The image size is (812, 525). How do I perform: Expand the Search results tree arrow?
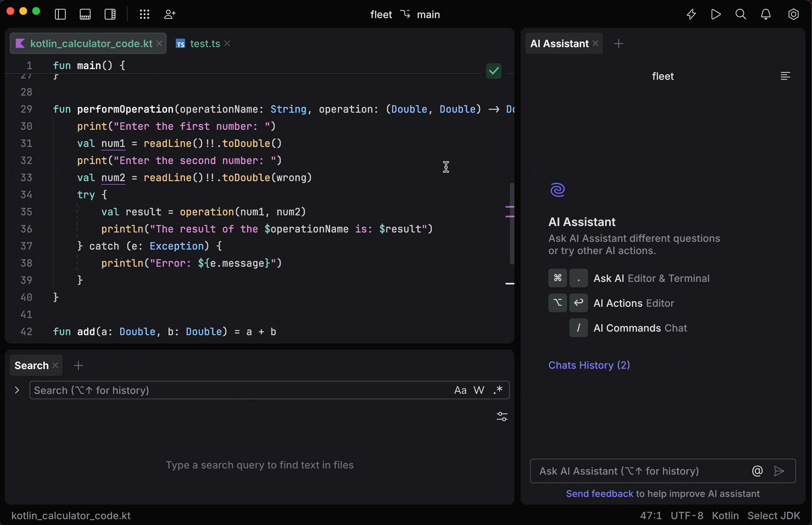16,389
